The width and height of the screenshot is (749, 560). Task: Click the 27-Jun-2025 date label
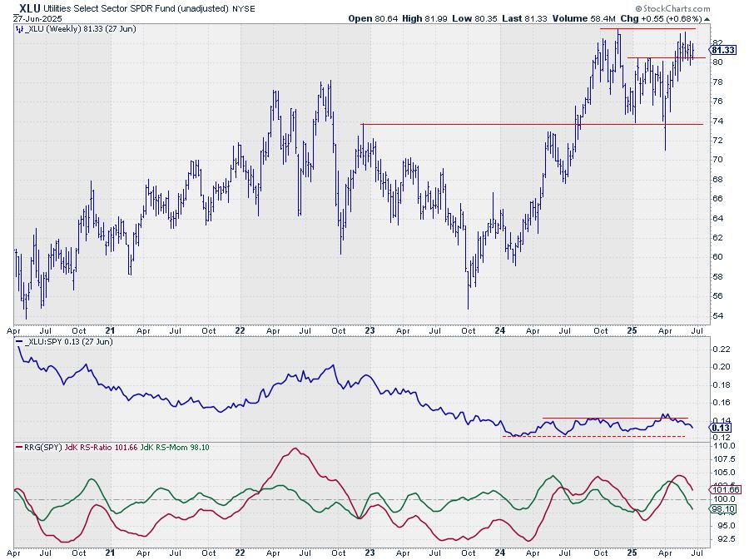coord(34,18)
